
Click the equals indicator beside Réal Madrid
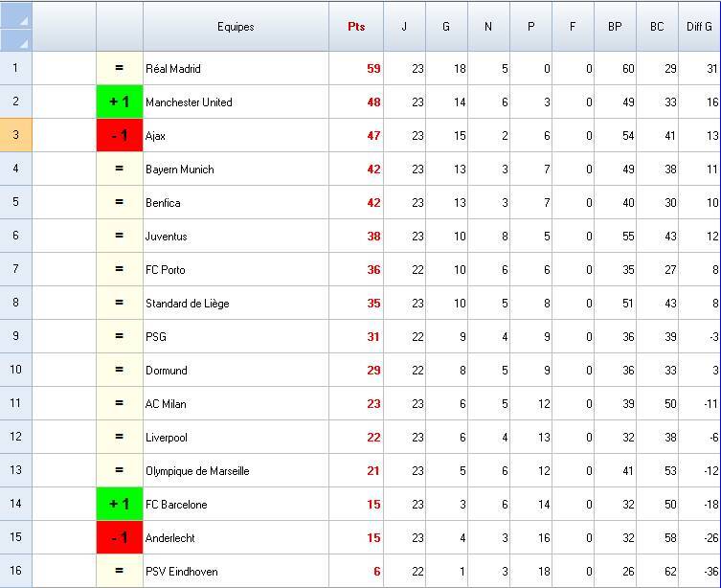coord(120,68)
